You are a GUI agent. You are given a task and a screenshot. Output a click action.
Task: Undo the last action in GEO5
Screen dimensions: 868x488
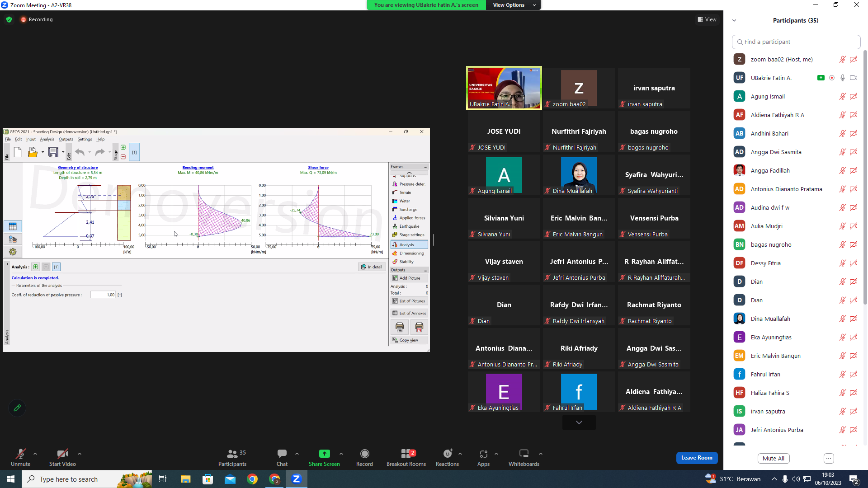[x=80, y=152]
